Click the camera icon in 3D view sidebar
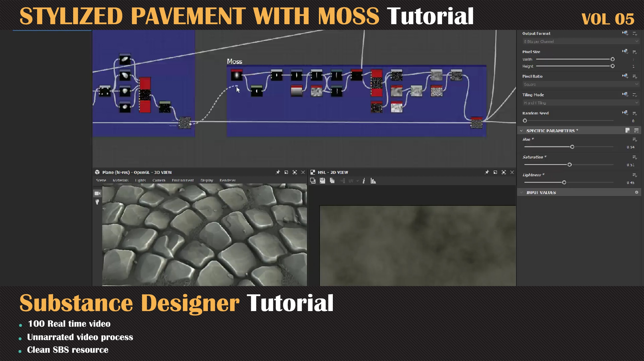The width and height of the screenshot is (644, 361). point(97,193)
